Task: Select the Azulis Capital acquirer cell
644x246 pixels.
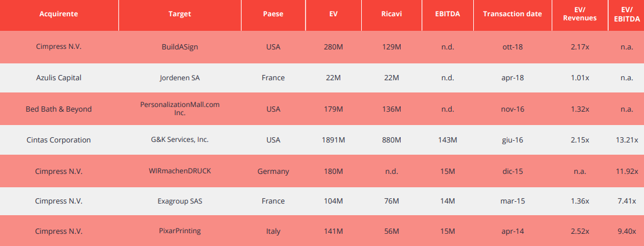Action: pyautogui.click(x=59, y=77)
